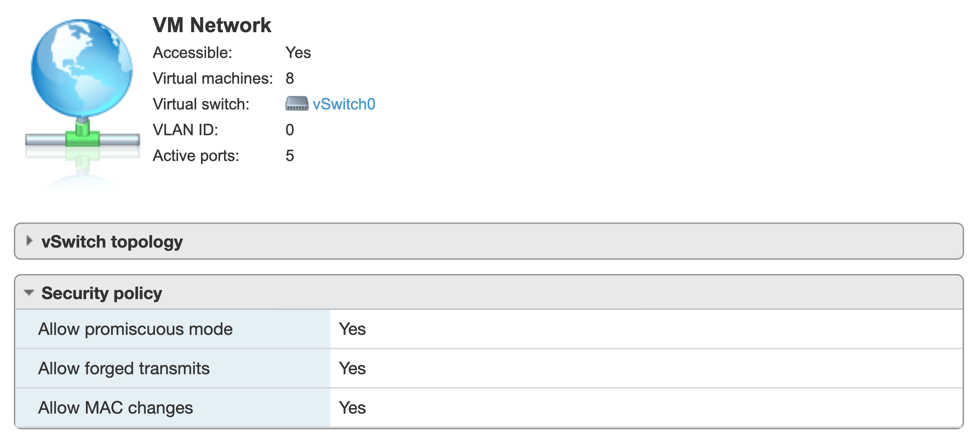The height and width of the screenshot is (437, 980).
Task: Click the Active ports value
Action: point(290,155)
